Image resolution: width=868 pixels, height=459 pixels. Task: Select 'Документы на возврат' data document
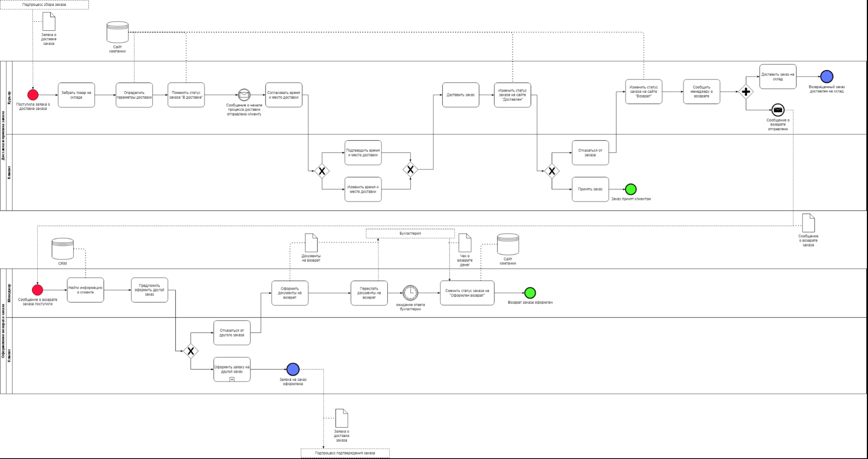point(311,243)
